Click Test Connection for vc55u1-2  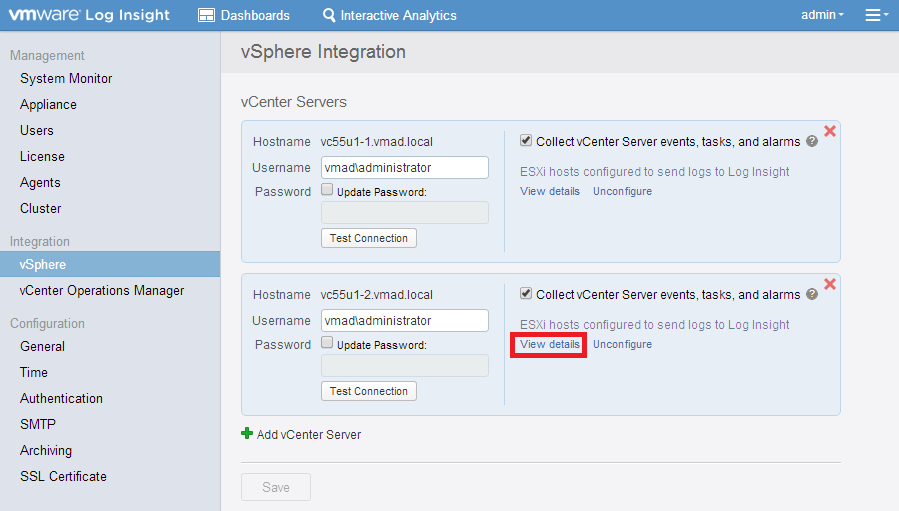coord(368,391)
